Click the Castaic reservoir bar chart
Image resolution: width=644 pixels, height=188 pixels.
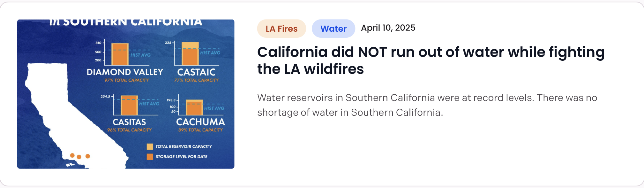click(190, 54)
